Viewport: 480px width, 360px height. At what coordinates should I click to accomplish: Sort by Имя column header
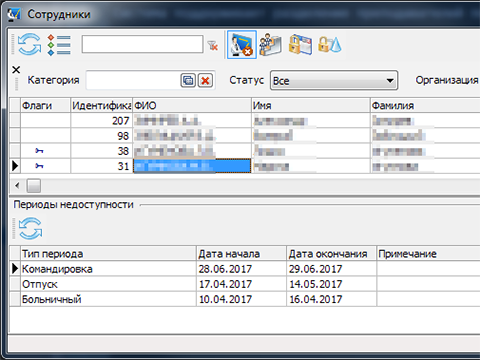click(311, 106)
